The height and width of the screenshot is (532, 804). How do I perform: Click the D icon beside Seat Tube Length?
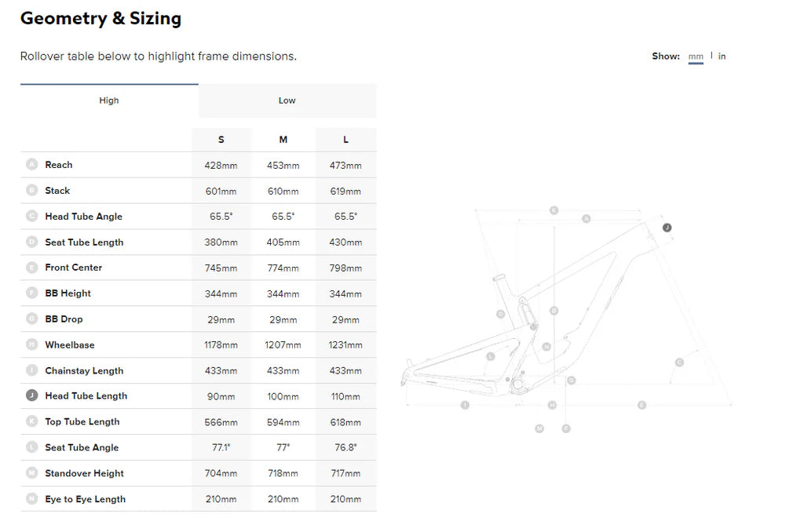coord(32,242)
